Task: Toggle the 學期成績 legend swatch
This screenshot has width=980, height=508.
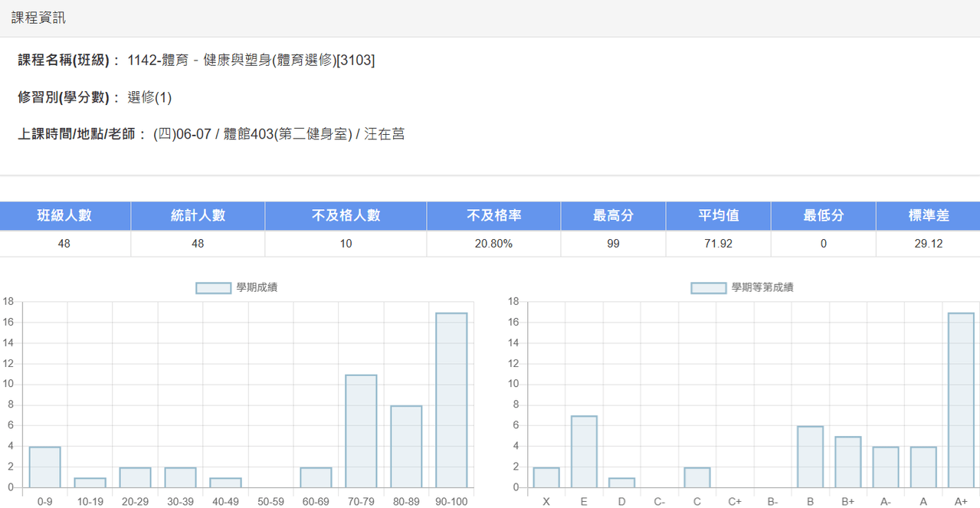Action: (x=214, y=288)
